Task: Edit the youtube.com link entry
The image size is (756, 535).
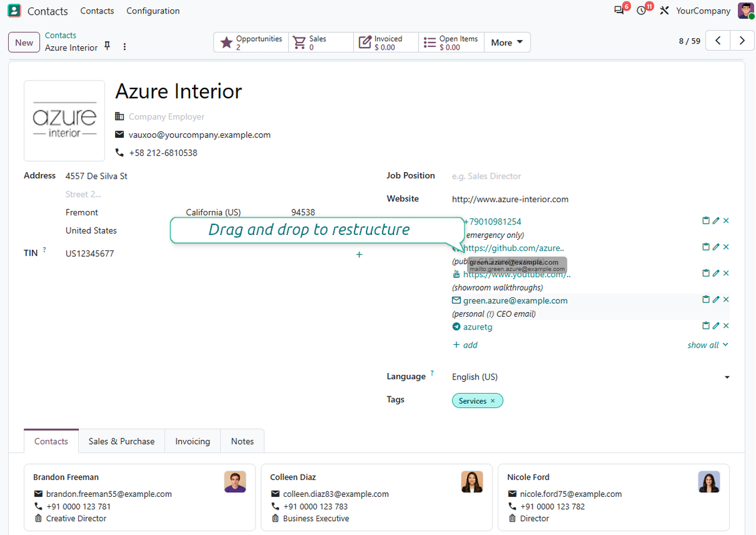Action: point(716,273)
